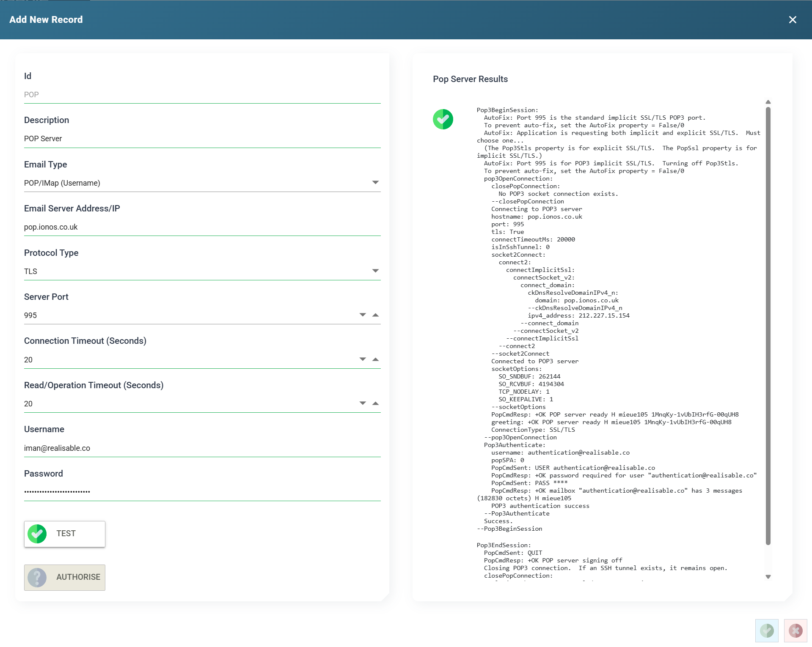Click 'hostname: pop.ionos.co.uk' log line
This screenshot has height=647, width=812.
pos(537,217)
